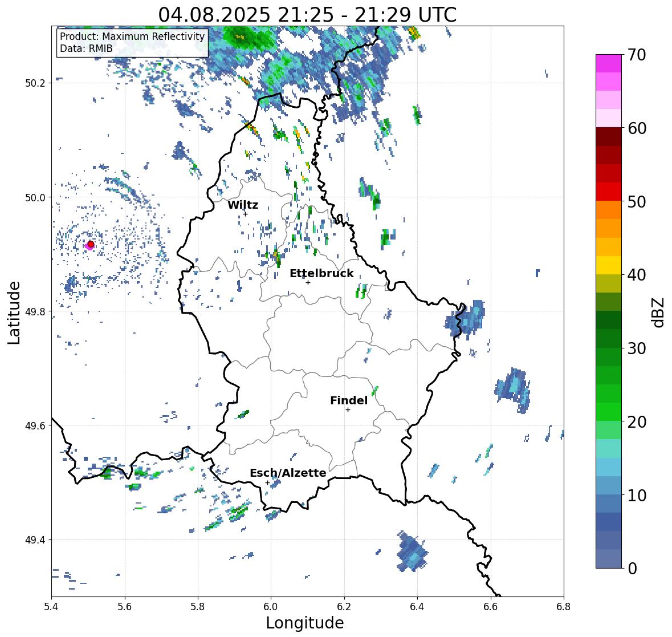The image size is (672, 637).
Task: Click the 0 value on the colorbar
Action: (632, 569)
